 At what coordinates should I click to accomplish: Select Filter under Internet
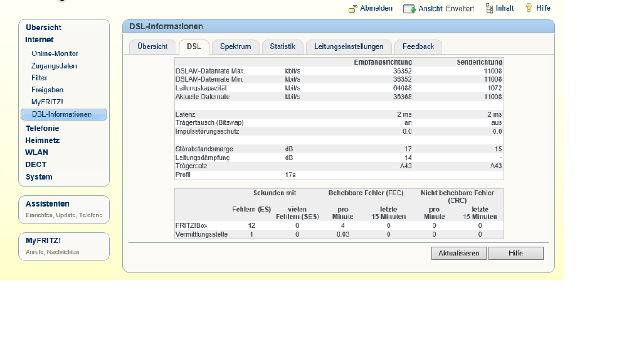click(40, 78)
